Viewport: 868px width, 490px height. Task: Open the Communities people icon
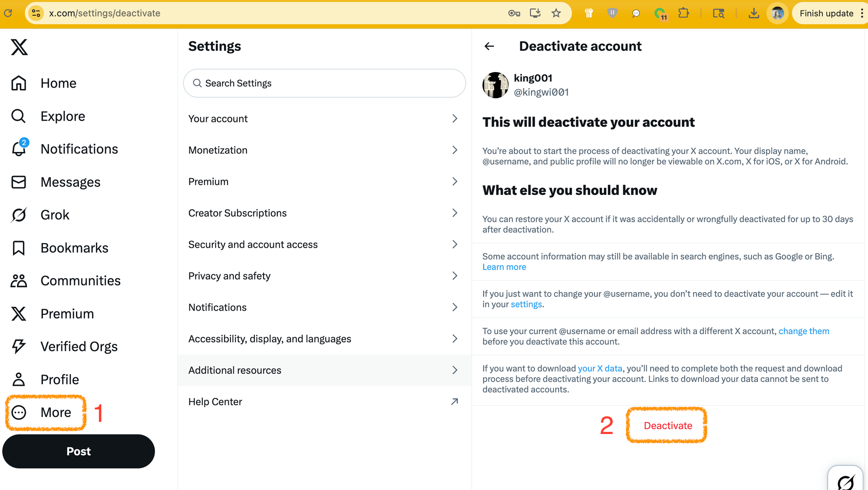19,281
